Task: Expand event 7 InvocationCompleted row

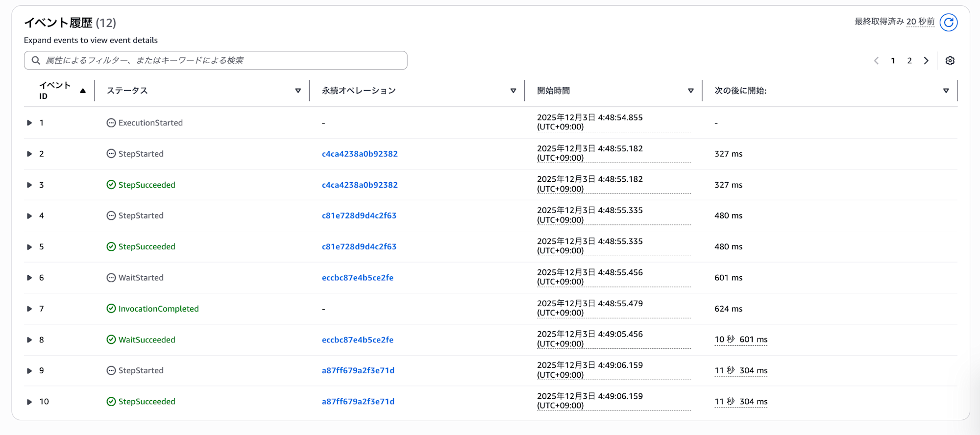Action: [x=29, y=309]
